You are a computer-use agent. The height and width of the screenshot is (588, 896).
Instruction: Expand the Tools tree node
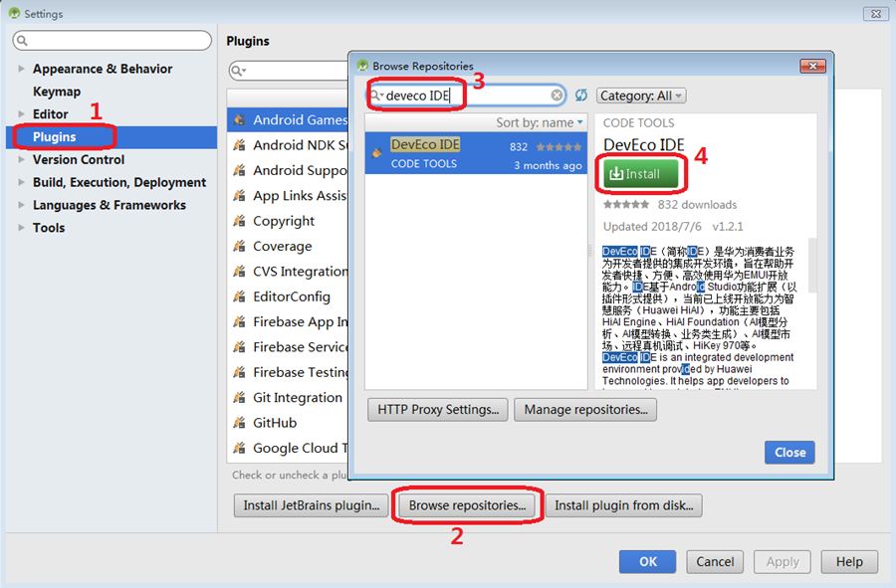[x=22, y=228]
